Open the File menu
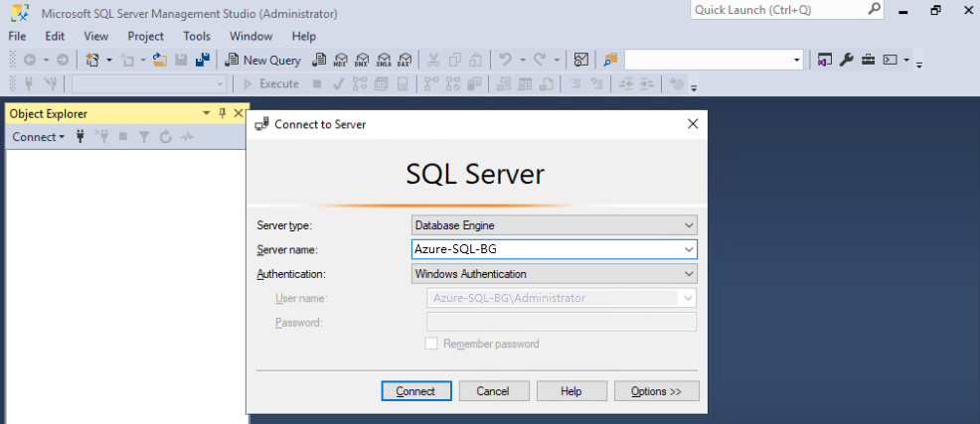980x424 pixels. tap(17, 36)
